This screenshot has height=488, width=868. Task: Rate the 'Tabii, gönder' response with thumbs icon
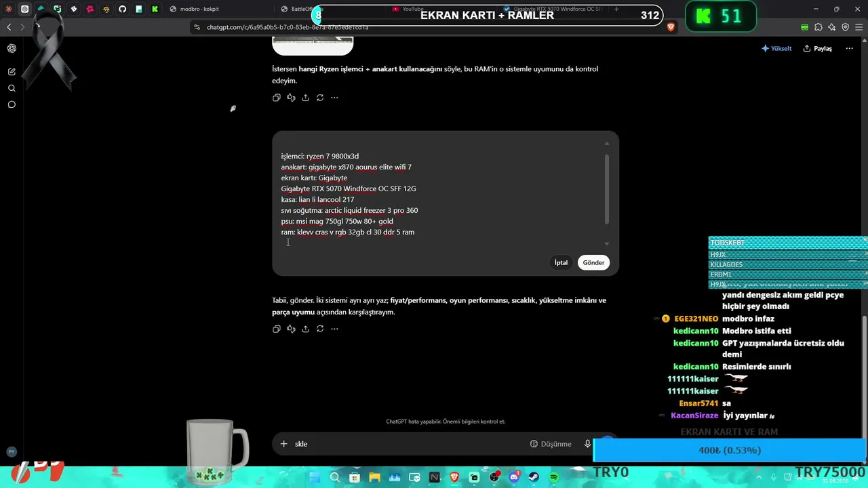[291, 329]
